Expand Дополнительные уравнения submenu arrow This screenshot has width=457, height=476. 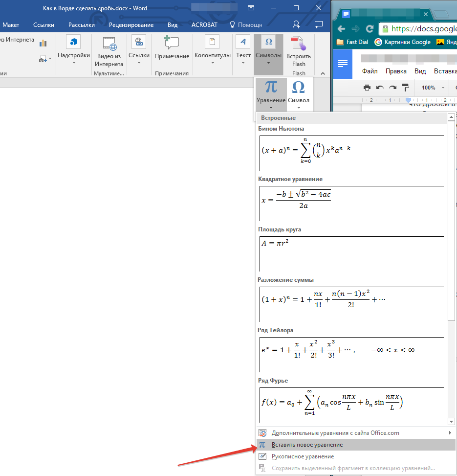coord(450,433)
